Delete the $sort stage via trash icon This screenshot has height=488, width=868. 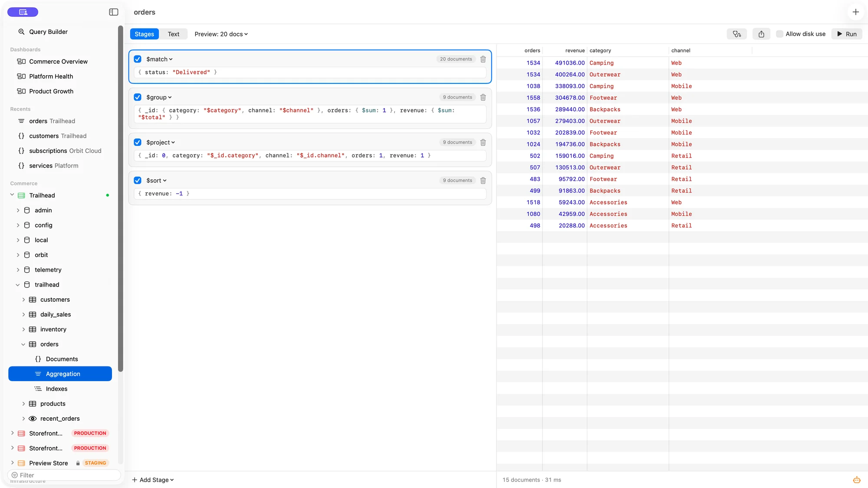(x=483, y=181)
